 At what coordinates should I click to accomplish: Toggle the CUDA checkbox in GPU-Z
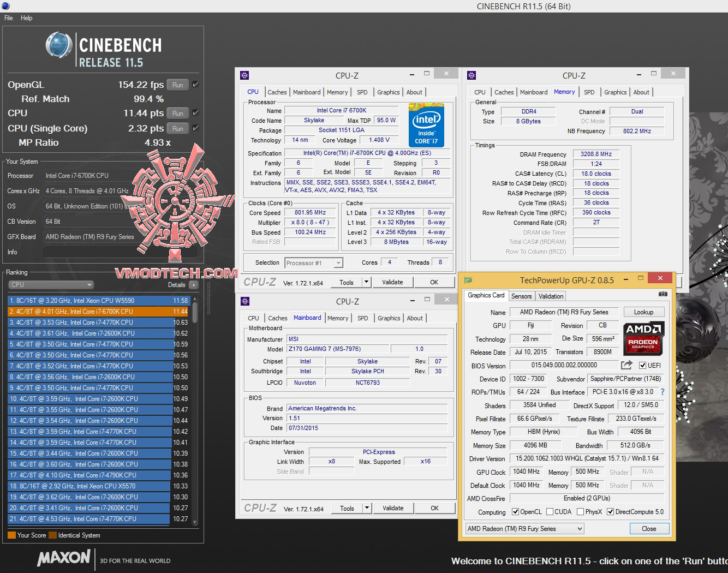[x=549, y=512]
